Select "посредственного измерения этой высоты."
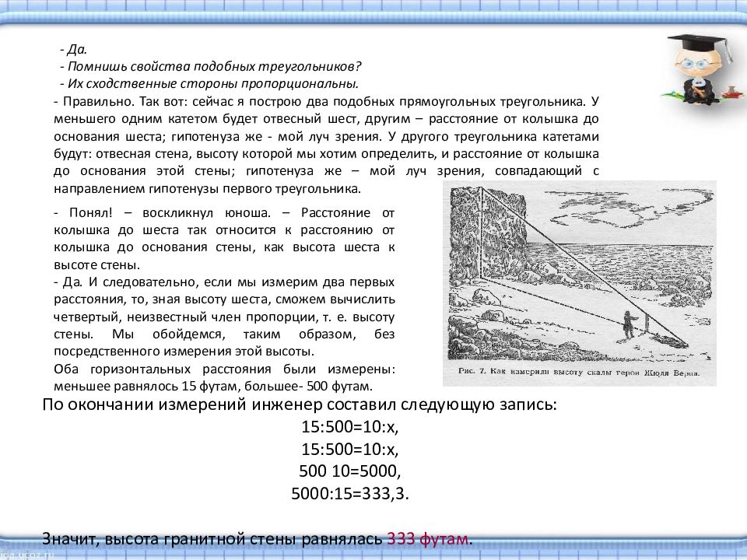 184,352
